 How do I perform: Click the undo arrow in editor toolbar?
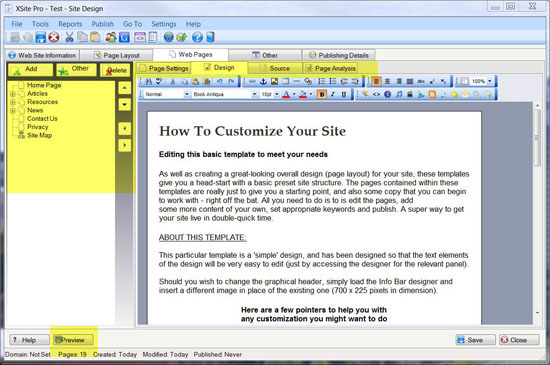coord(220,82)
